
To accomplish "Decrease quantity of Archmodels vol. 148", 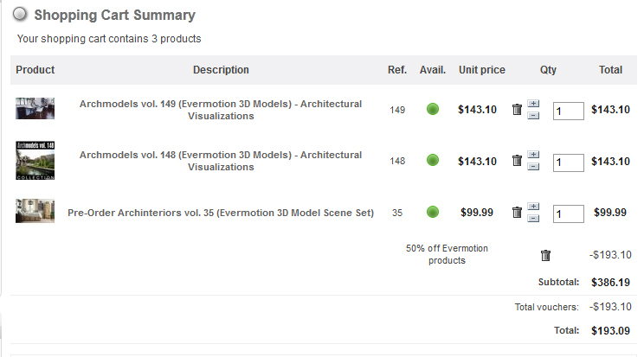I will click(533, 166).
